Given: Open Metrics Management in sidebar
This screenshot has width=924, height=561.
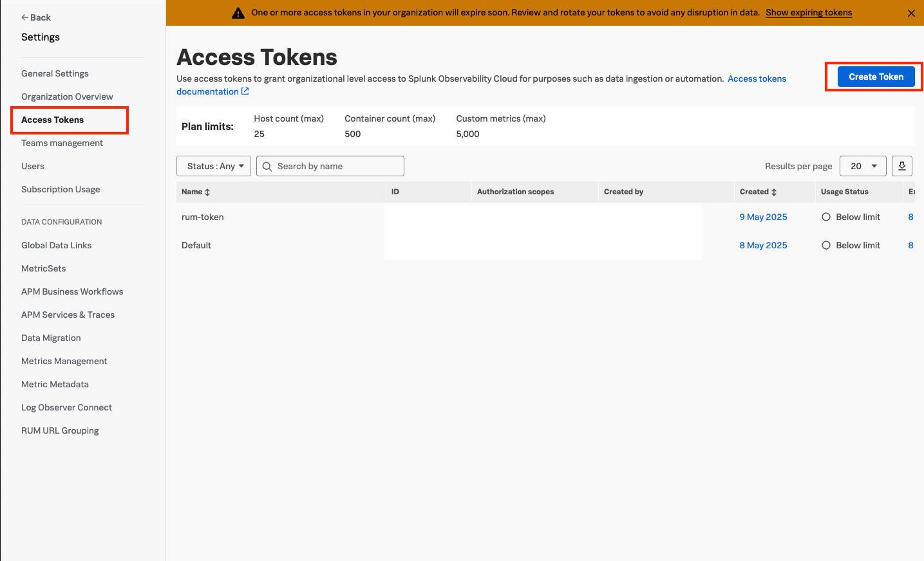Looking at the screenshot, I should click(x=64, y=361).
